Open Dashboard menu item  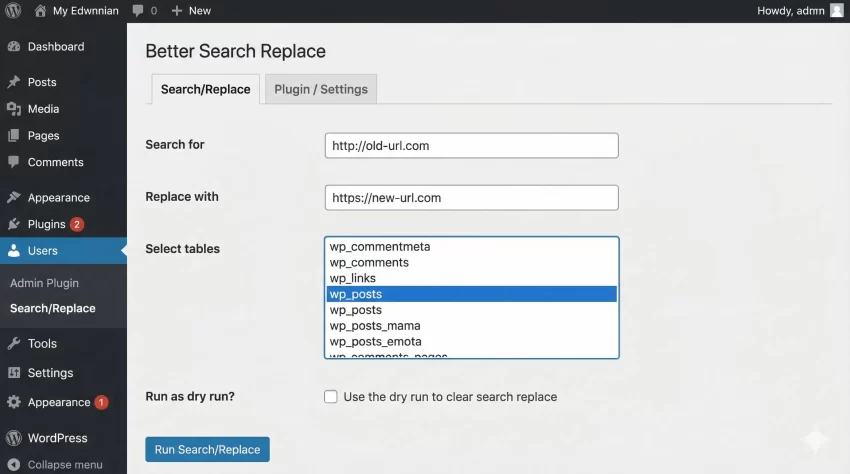[56, 47]
